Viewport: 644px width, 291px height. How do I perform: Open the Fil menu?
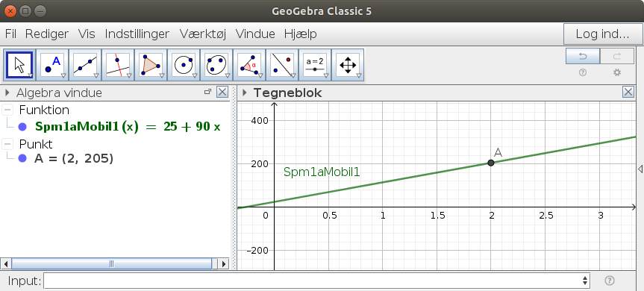coord(10,34)
